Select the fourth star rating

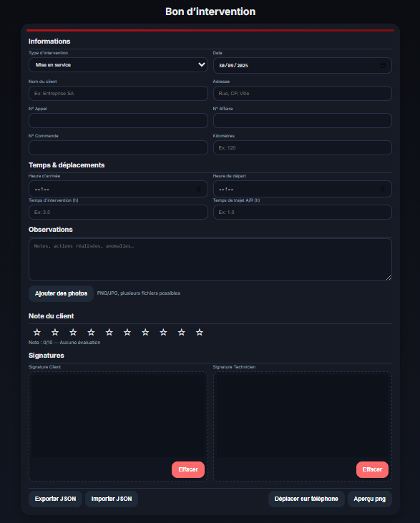(91, 332)
